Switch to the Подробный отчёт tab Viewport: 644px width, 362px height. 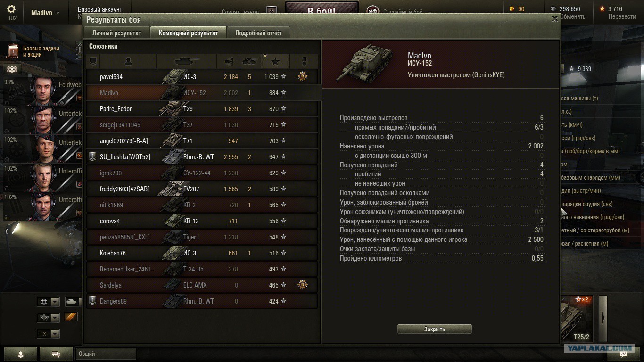pos(258,33)
